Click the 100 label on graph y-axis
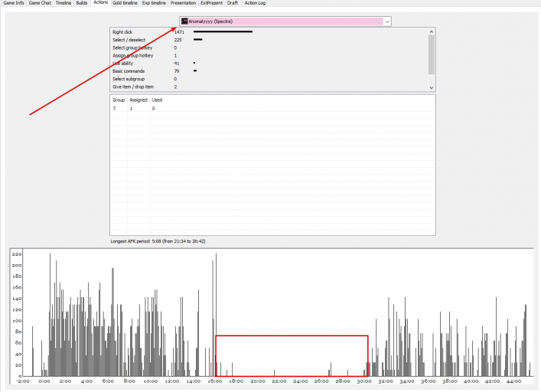 pyautogui.click(x=17, y=321)
